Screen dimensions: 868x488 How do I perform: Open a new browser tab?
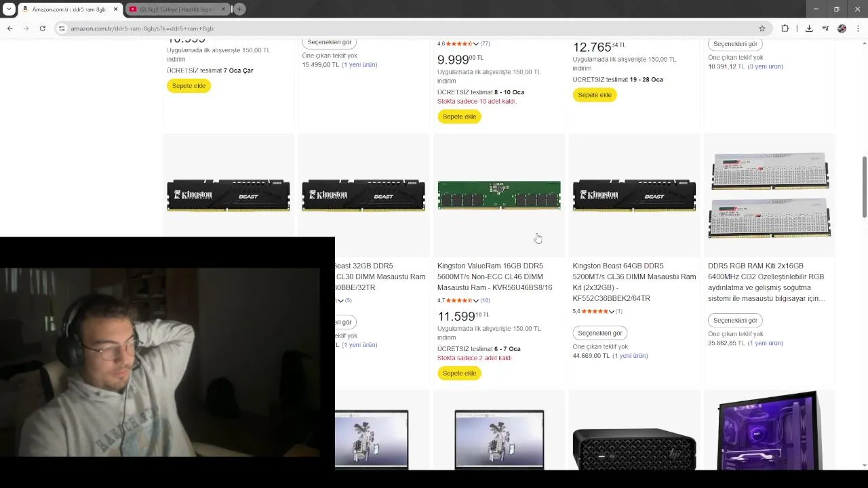coord(239,9)
